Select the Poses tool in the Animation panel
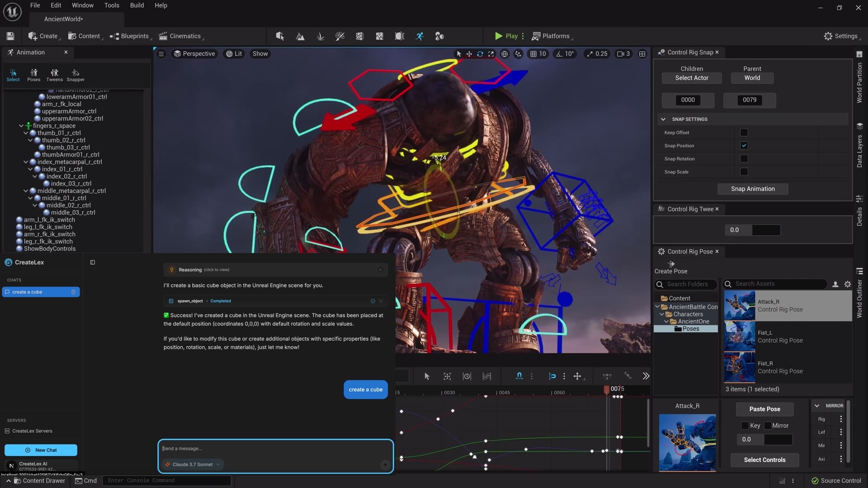The image size is (868, 488). coord(34,74)
